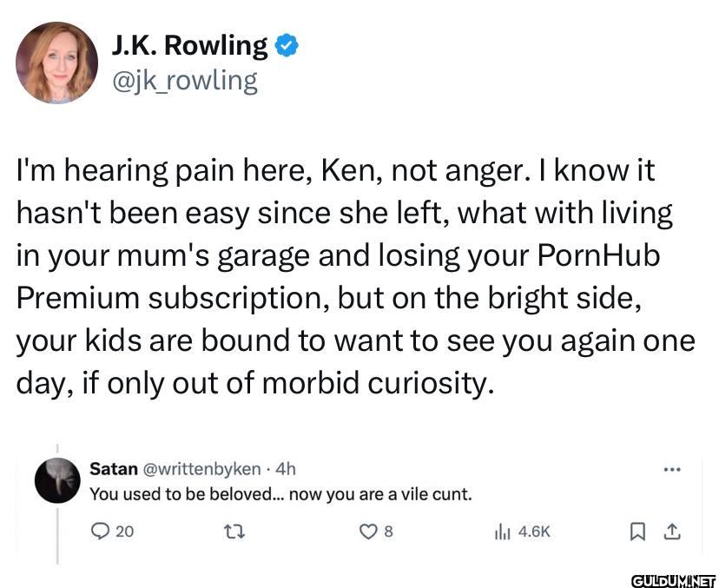719x588 pixels.
Task: Open the three-dot more options menu
Action: click(671, 469)
